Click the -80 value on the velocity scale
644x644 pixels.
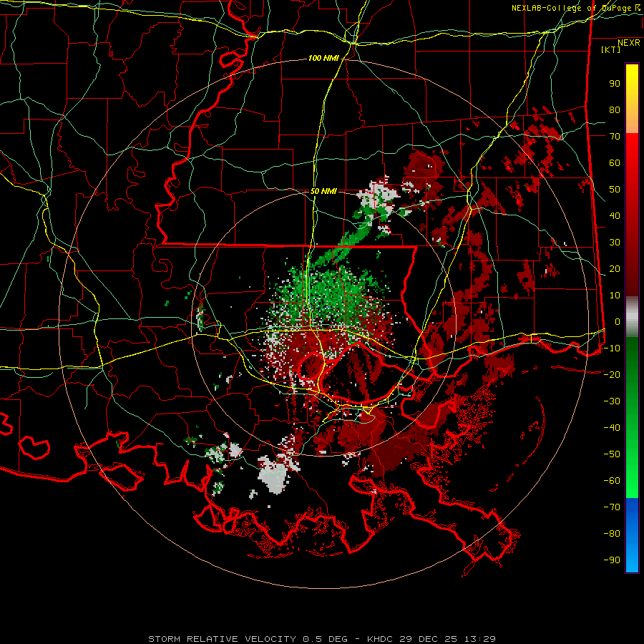612,534
